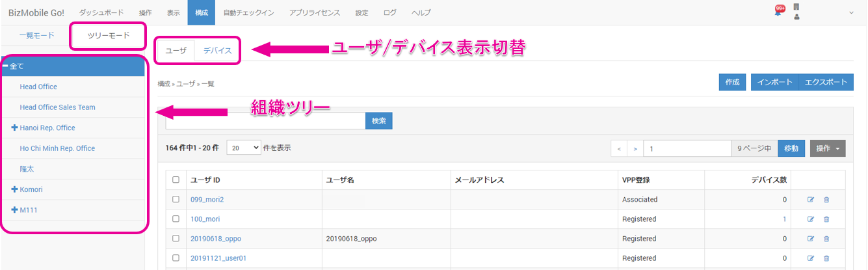The width and height of the screenshot is (868, 270).
Task: Switch to the デバイス tab
Action: click(x=217, y=51)
